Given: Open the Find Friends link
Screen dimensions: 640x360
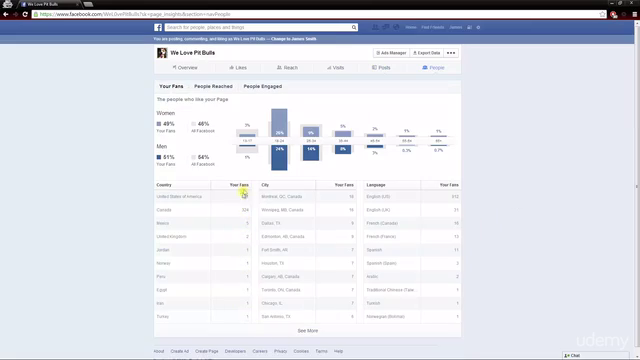Looking at the screenshot, I should coord(433,27).
